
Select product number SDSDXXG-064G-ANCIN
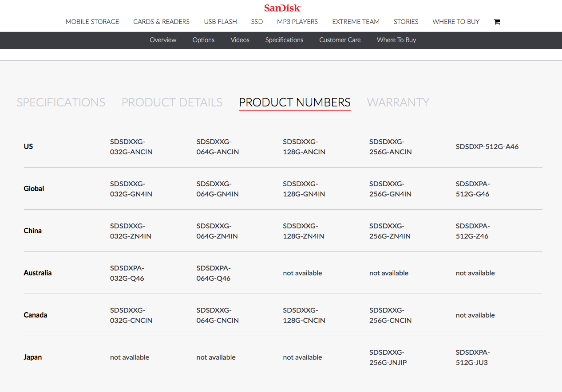[x=218, y=147]
